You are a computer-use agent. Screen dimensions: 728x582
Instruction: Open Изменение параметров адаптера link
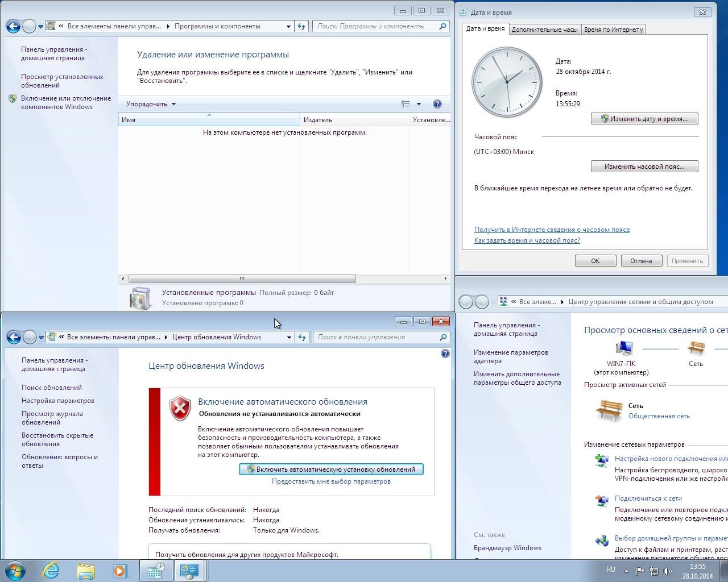pyautogui.click(x=511, y=356)
